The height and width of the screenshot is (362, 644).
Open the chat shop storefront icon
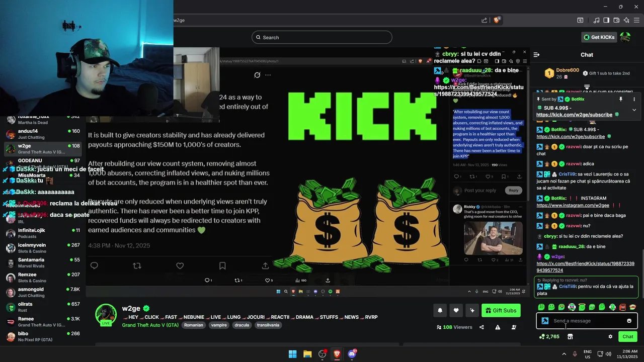[x=570, y=336]
